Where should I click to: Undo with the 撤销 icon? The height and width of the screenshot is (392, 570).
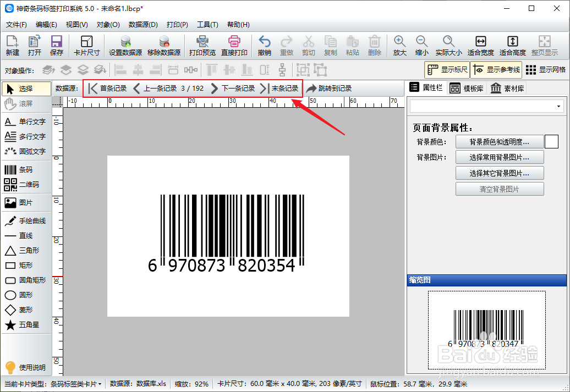pyautogui.click(x=264, y=46)
